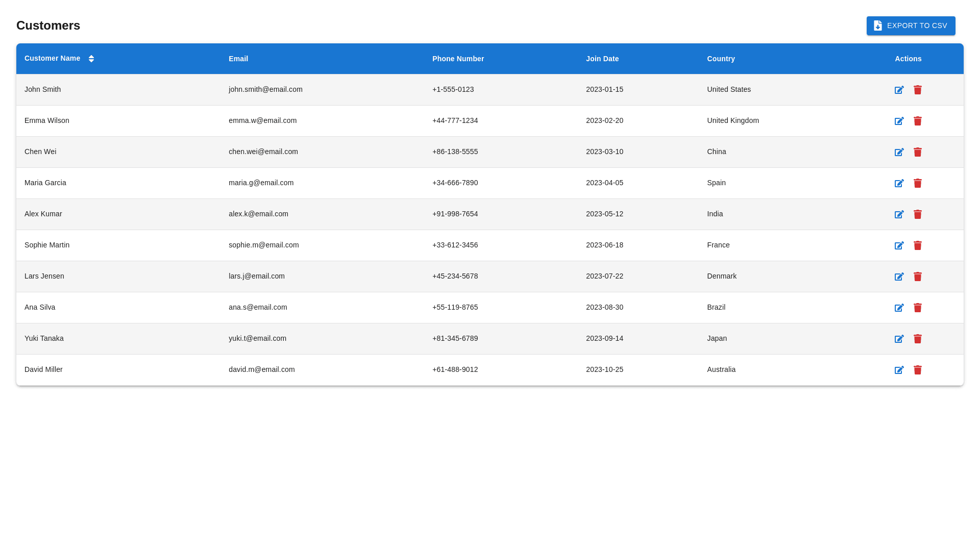Edit the David Miller entry

pyautogui.click(x=899, y=370)
